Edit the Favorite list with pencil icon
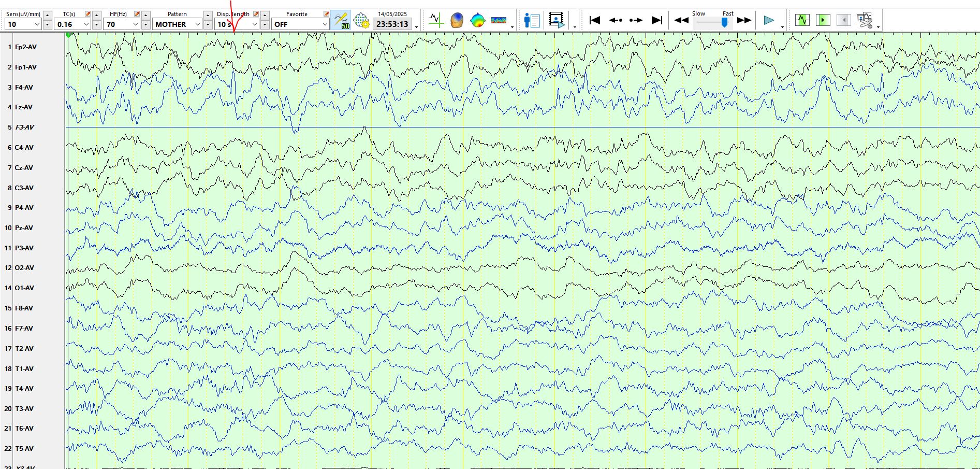Image resolution: width=980 pixels, height=469 pixels. [x=326, y=14]
